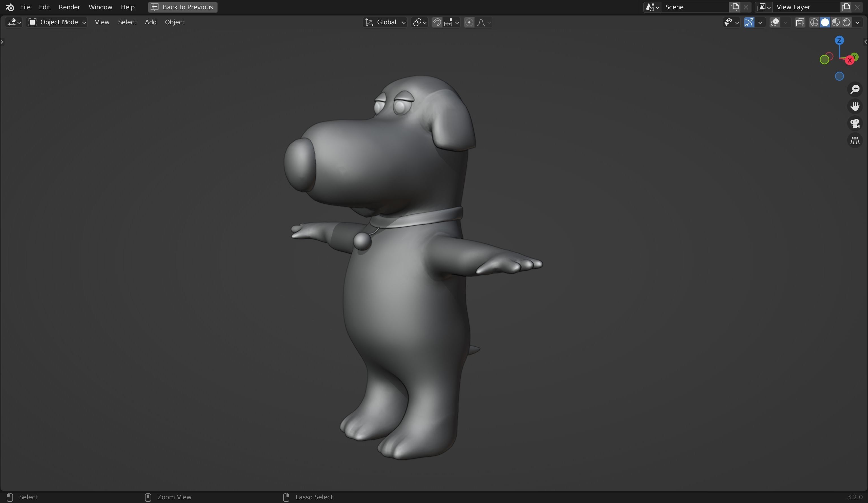The image size is (868, 503).
Task: Toggle the show gizmo button
Action: 749,22
